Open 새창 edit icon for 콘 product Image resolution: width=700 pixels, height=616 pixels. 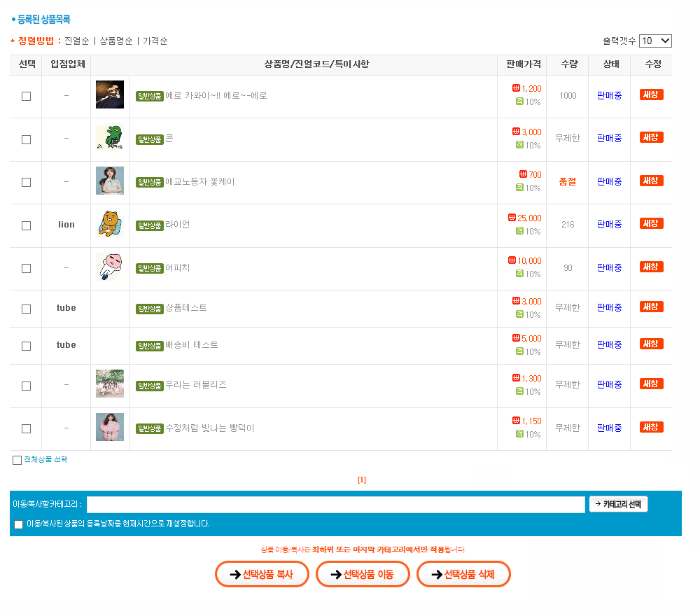(651, 137)
